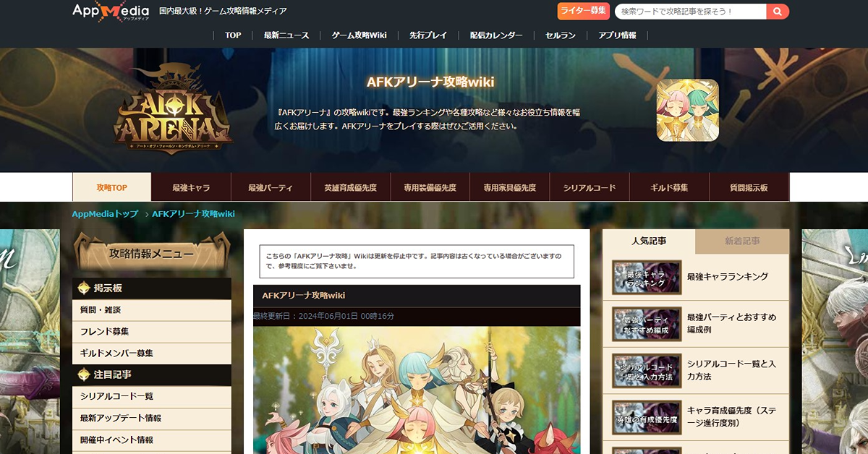Select the シリアルコード tab

click(x=590, y=187)
